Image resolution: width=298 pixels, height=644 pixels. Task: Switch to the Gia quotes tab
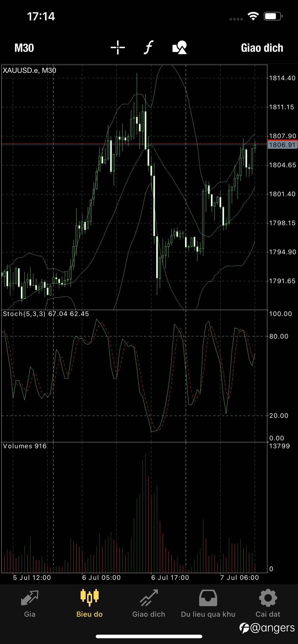[x=30, y=603]
